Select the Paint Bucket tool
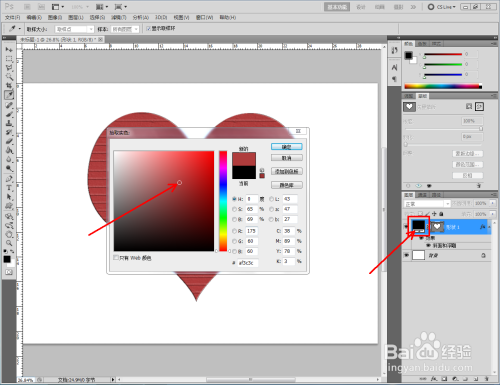This screenshot has width=500, height=385. point(9,150)
